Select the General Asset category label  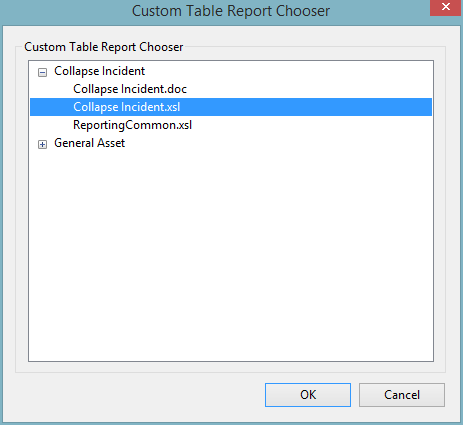click(89, 143)
